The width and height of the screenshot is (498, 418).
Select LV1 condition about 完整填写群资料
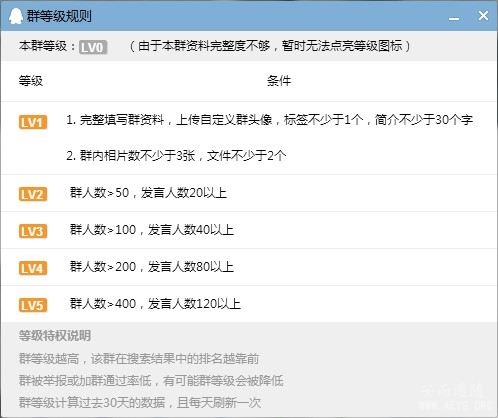click(x=269, y=120)
